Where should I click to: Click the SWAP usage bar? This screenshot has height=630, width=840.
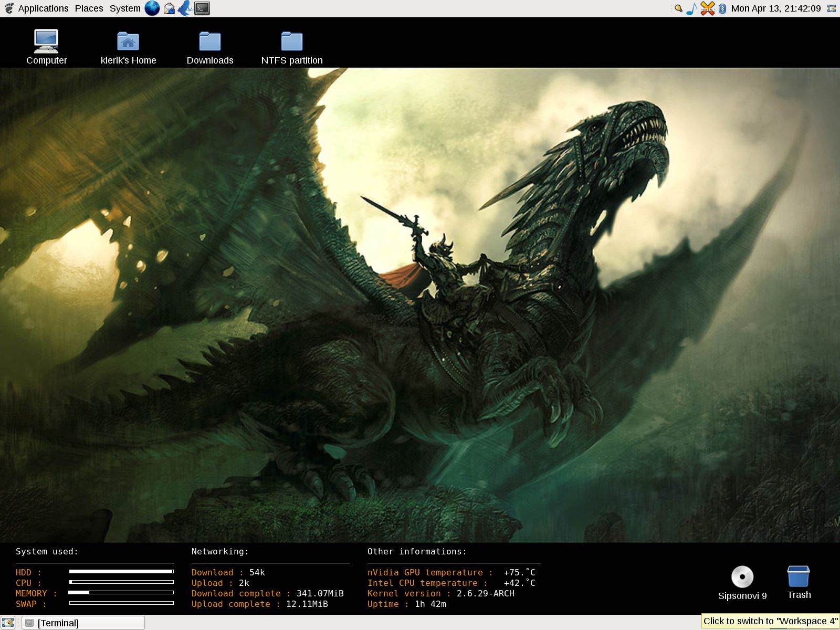tap(121, 603)
